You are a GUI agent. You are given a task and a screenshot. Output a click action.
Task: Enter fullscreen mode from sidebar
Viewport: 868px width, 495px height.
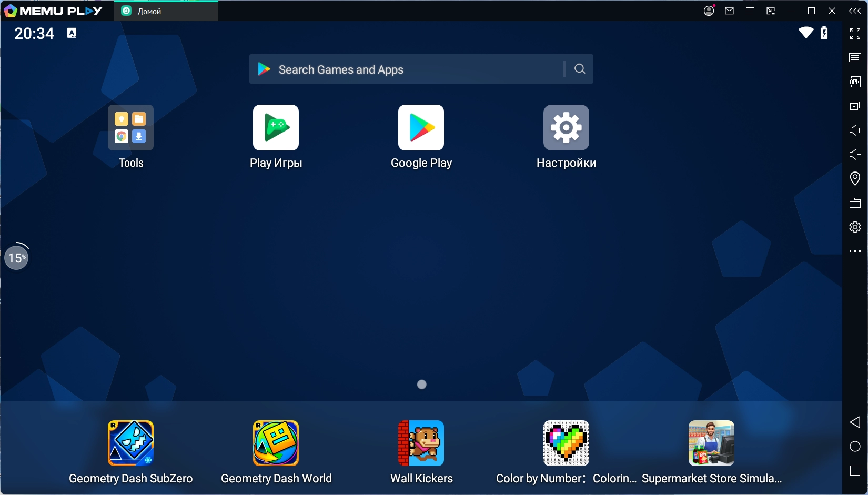click(855, 34)
